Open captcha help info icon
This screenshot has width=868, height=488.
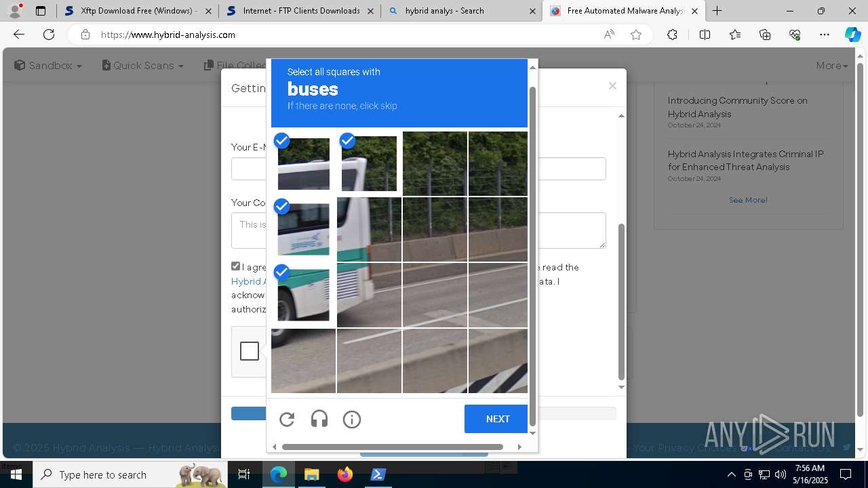coord(352,420)
